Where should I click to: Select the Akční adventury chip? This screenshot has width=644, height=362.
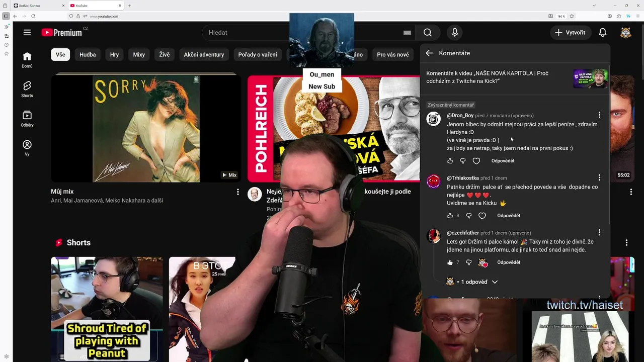point(204,54)
